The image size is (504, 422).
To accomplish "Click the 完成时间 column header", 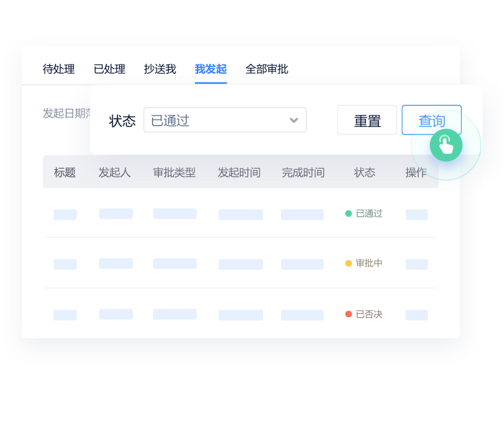I will [303, 173].
